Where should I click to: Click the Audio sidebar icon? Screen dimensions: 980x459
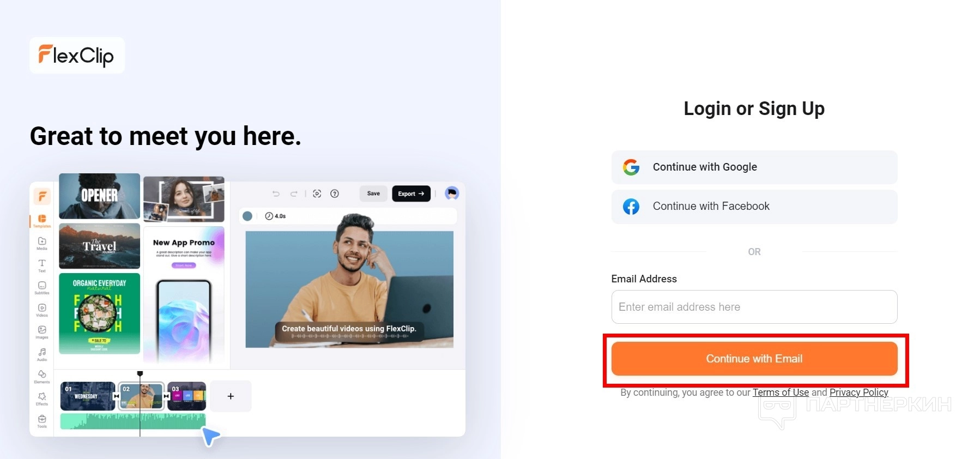pos(42,354)
